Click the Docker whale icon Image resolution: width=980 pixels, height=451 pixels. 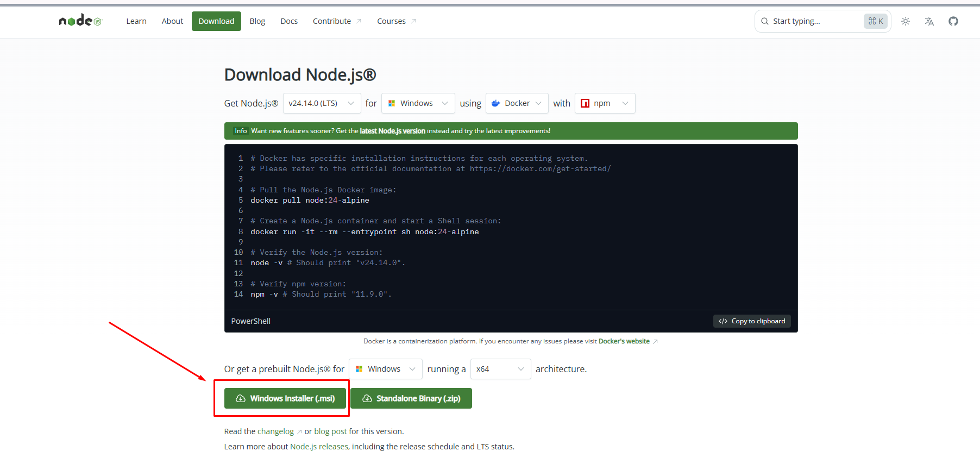pyautogui.click(x=496, y=103)
